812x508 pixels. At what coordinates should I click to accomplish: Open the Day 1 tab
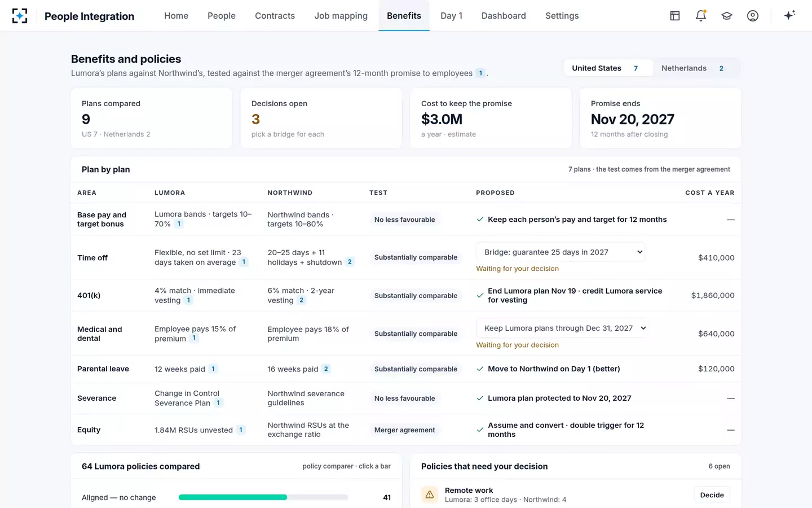(x=451, y=16)
